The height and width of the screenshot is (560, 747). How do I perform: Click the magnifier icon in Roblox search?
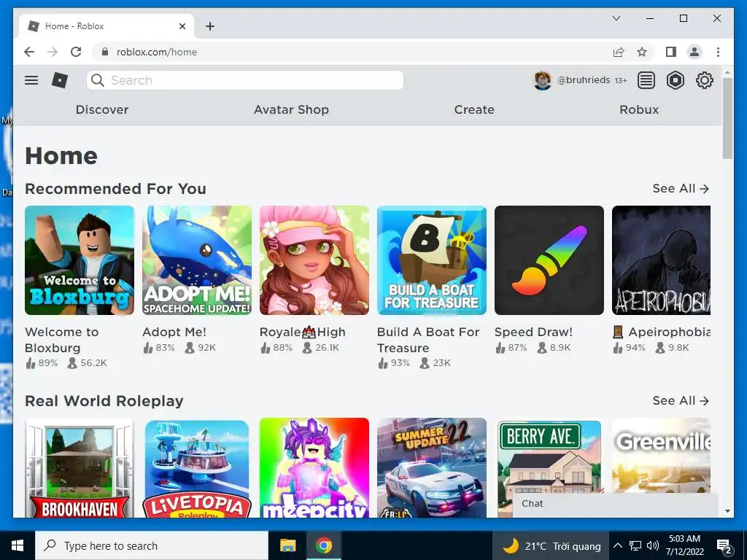tap(98, 80)
